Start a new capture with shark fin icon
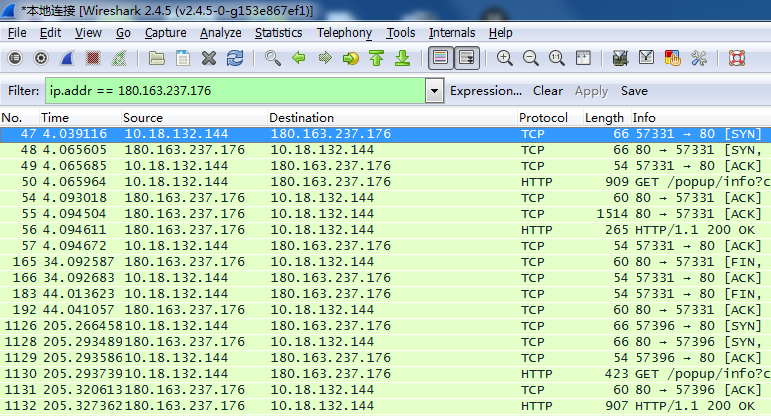Screen dimensions: 771x416 67,58
